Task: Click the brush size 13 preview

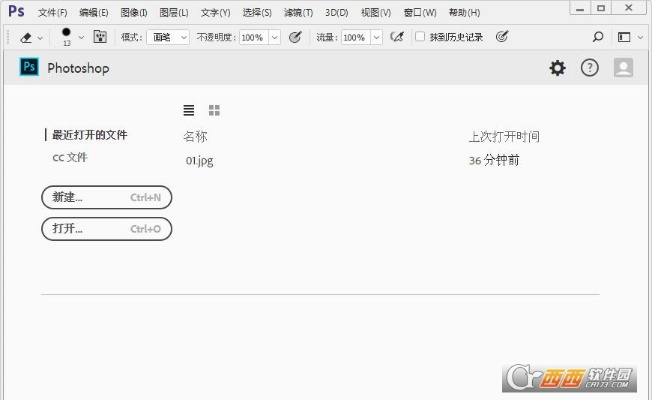Action: (x=67, y=37)
